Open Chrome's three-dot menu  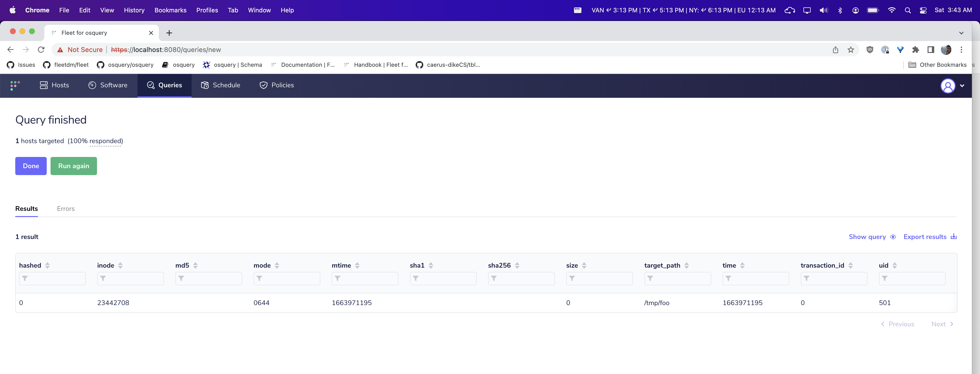(x=961, y=50)
